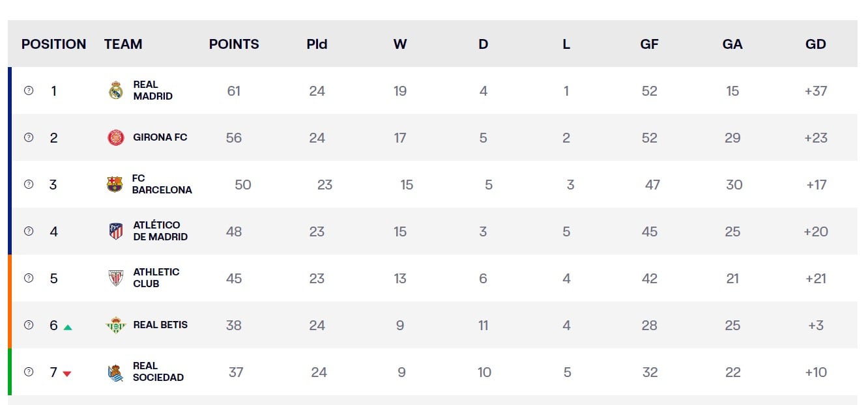Screen dimensions: 868x405
Task: Open the Athletic Club team name
Action: (156, 278)
